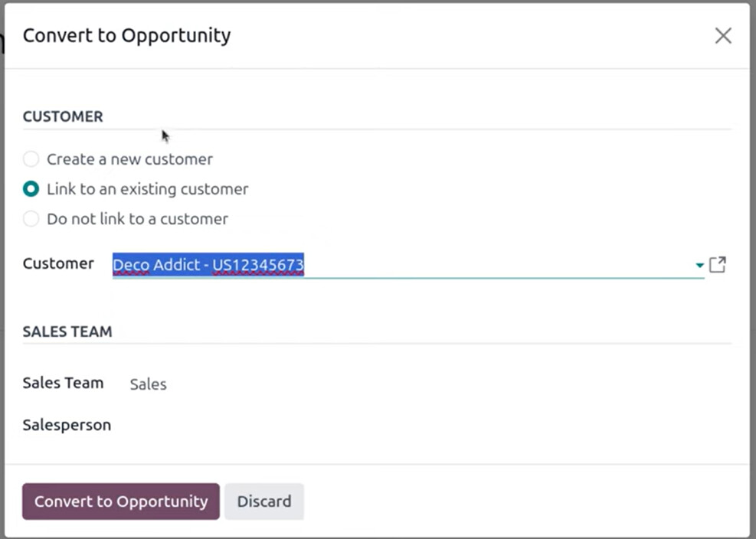Open the external link icon for Customer
Image resolution: width=756 pixels, height=539 pixels.
click(x=718, y=264)
